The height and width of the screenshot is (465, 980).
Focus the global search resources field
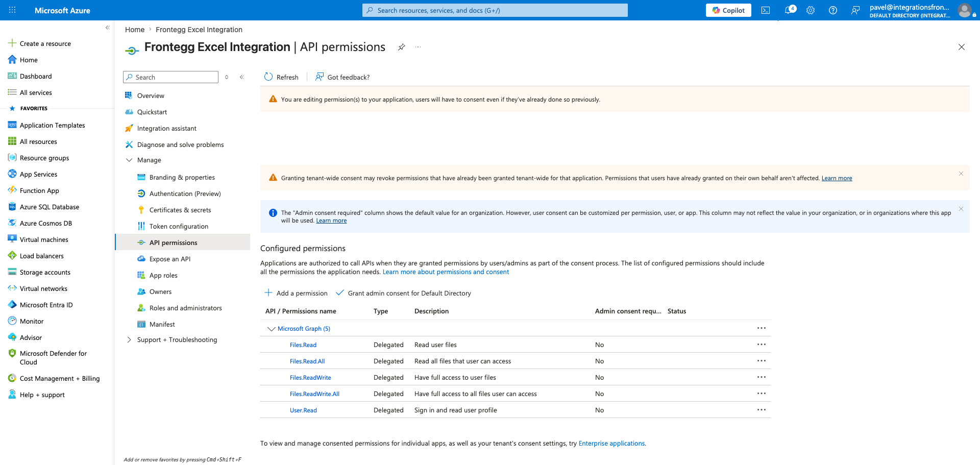point(495,10)
